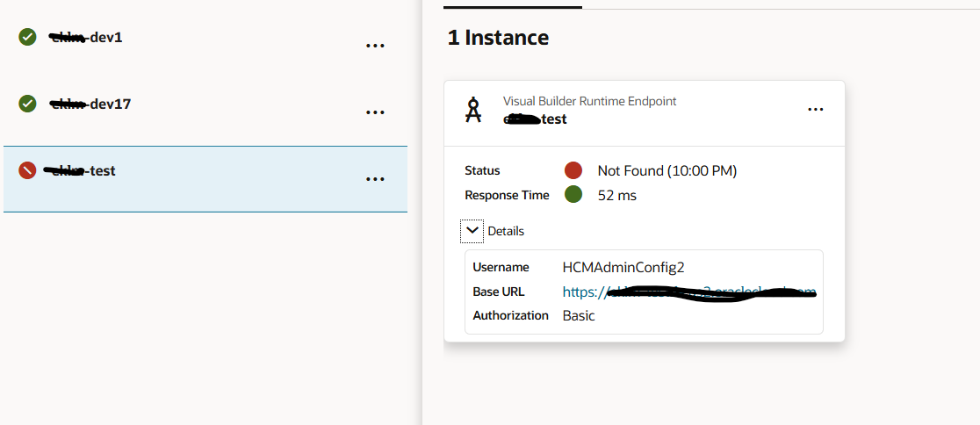Click green Response Time indicator dot
Viewport: 980px width, 425px height.
[x=573, y=194]
